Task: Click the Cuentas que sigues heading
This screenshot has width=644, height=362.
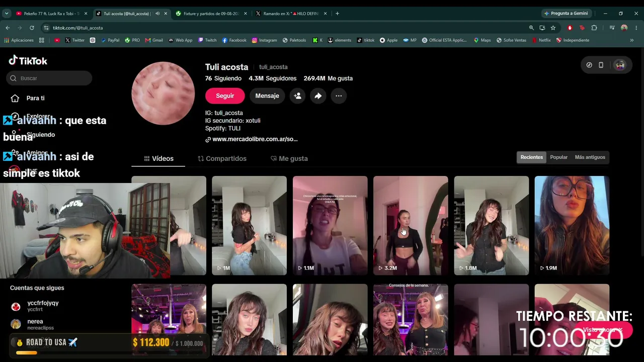Action: click(x=37, y=288)
